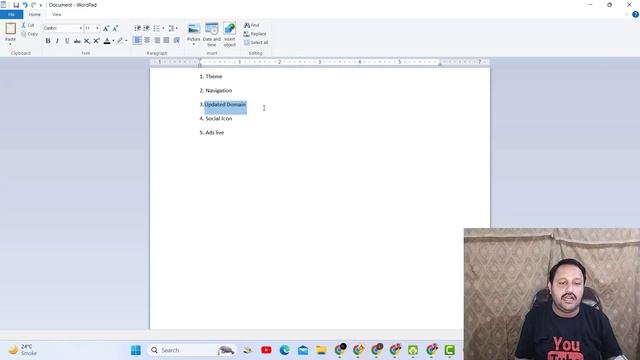
Task: Insert a Picture
Action: click(194, 32)
